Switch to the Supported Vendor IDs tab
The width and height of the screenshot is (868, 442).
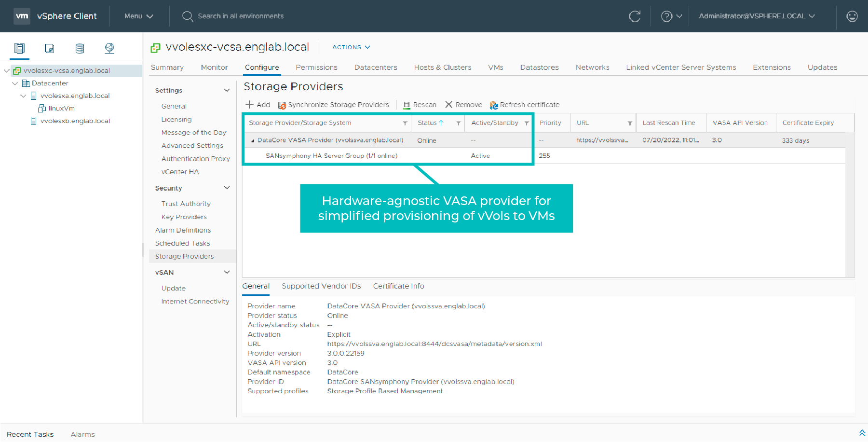321,286
